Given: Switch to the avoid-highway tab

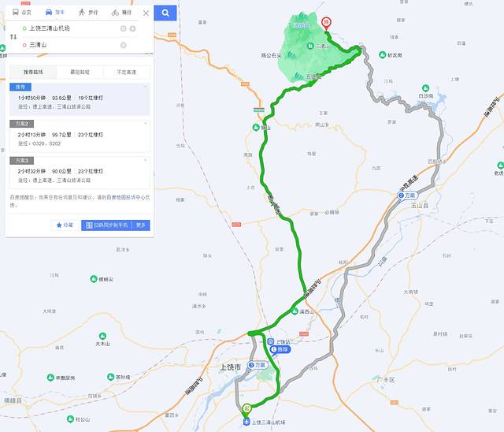Looking at the screenshot, I should pyautogui.click(x=126, y=72).
